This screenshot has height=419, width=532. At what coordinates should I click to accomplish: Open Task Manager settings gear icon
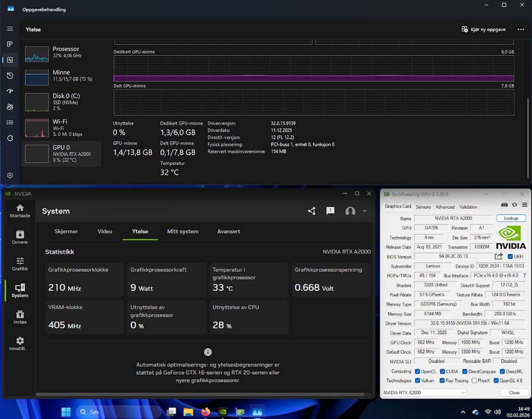(x=10, y=175)
